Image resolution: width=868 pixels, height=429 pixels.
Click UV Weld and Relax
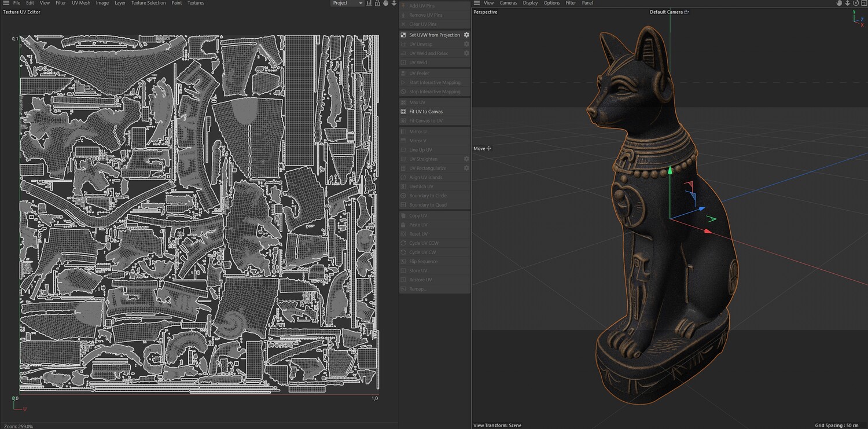(428, 53)
